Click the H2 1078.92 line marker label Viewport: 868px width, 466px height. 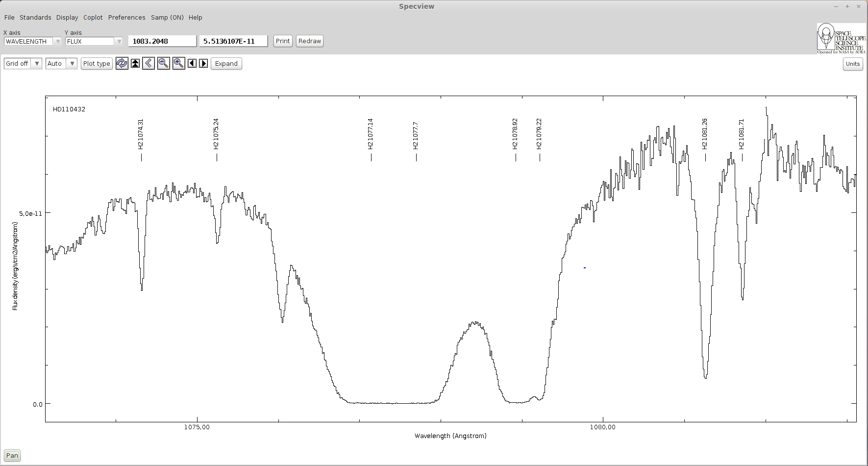516,133
